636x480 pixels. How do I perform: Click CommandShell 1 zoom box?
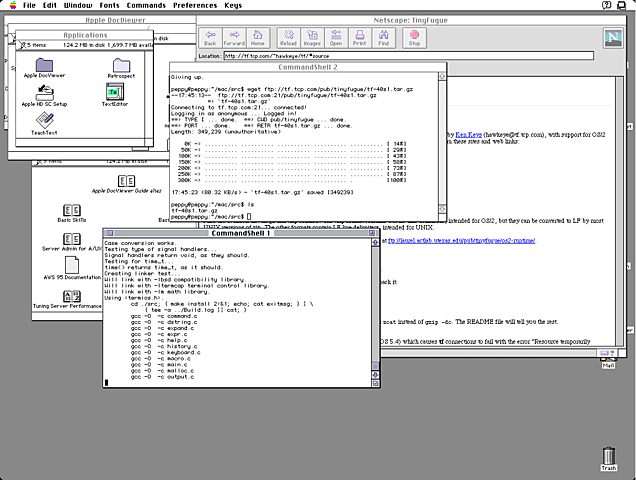click(x=371, y=233)
